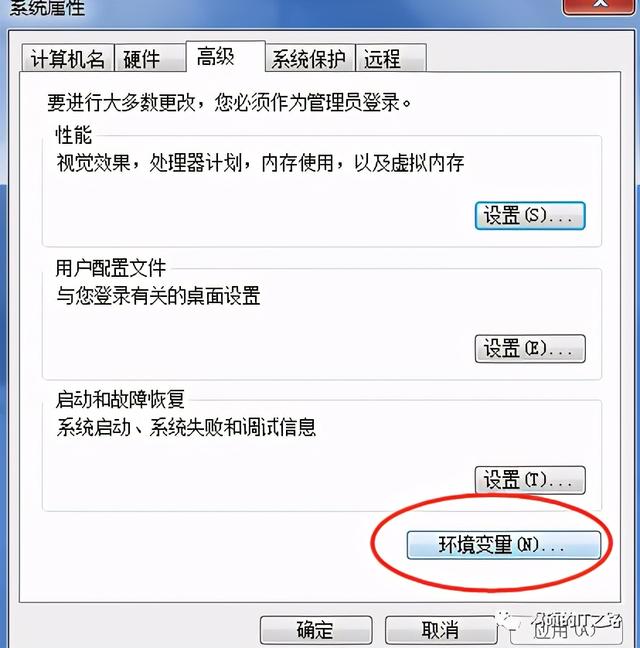Select the 高级 tab

(226, 56)
